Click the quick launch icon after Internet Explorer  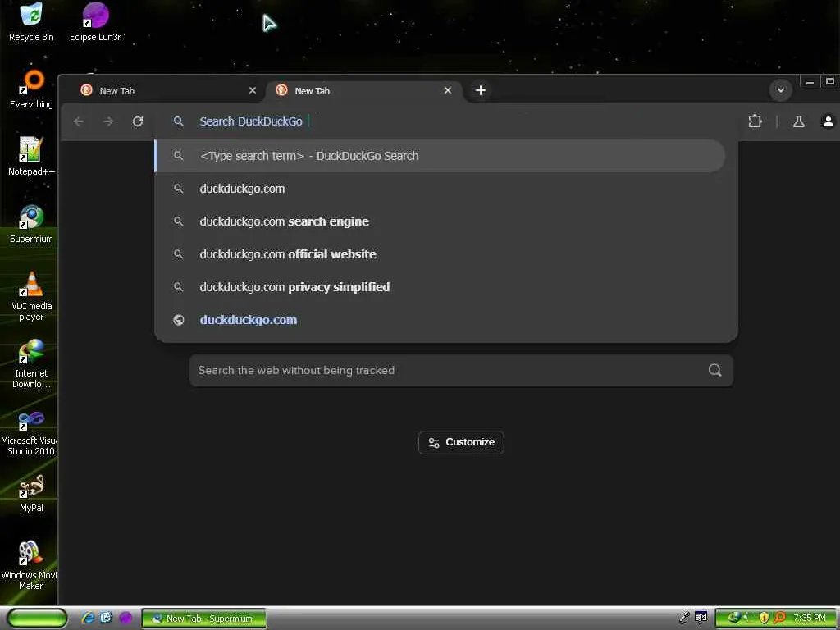[x=106, y=618]
